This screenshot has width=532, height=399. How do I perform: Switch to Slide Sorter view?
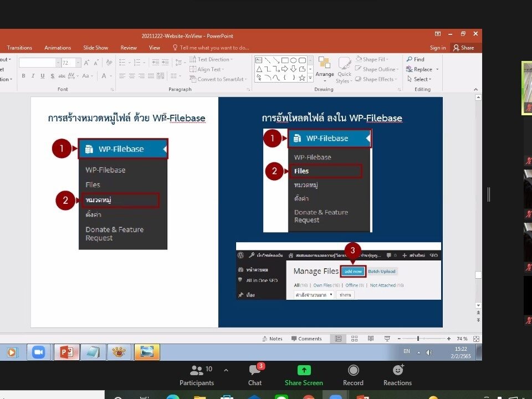pyautogui.click(x=355, y=339)
